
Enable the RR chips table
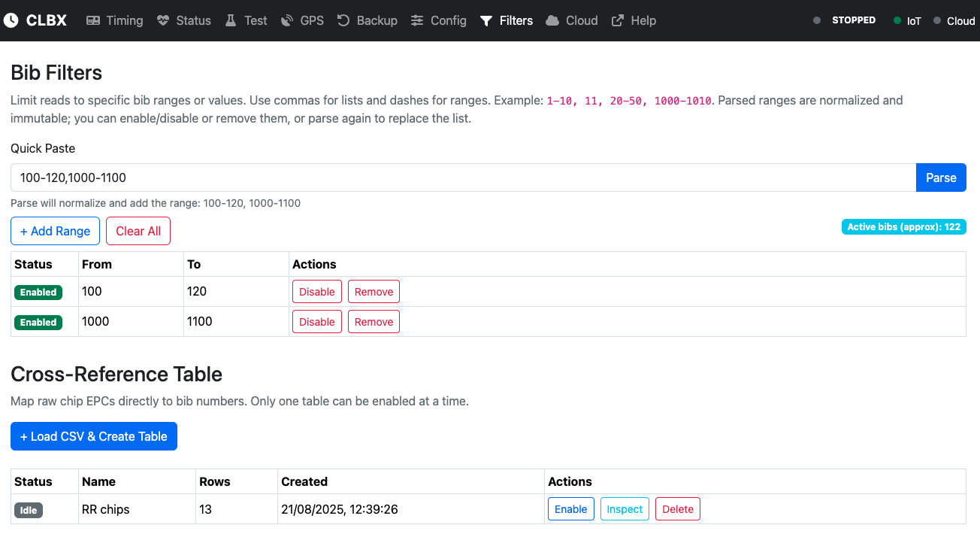[x=571, y=509]
